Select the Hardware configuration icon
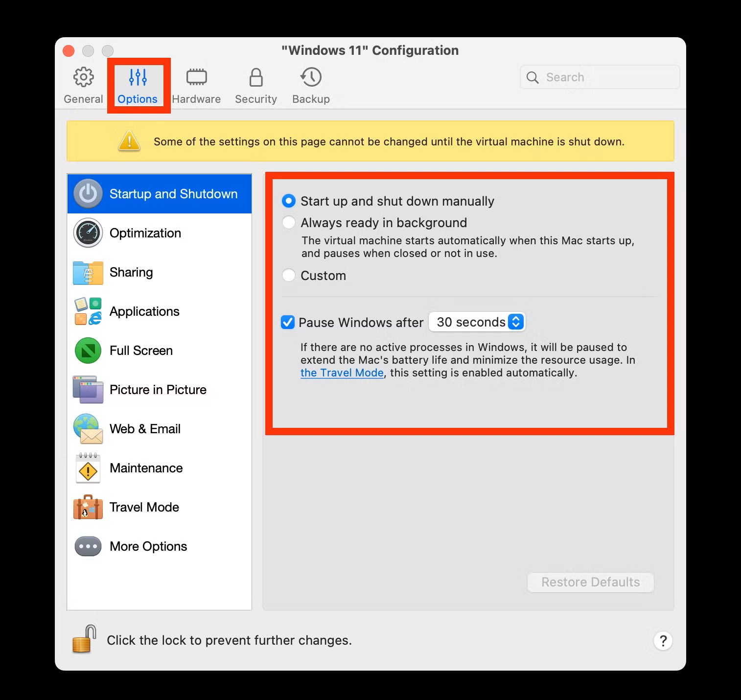Viewport: 741px width, 700px height. pos(196,84)
